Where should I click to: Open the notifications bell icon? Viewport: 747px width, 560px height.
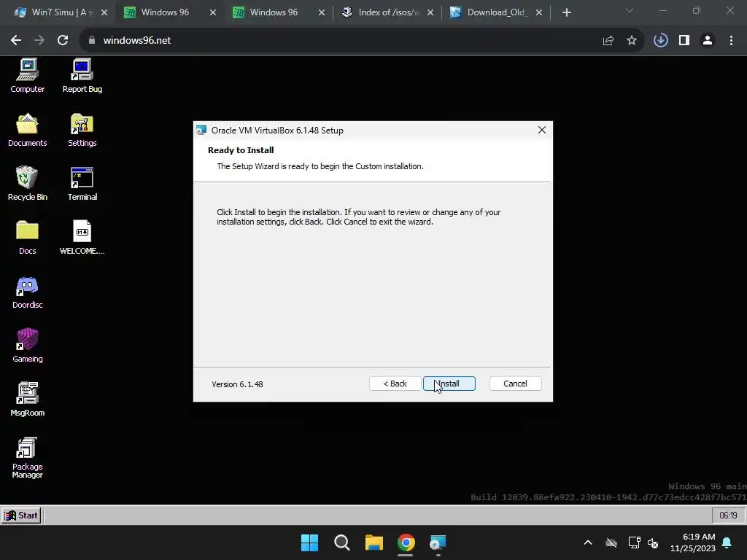(x=727, y=542)
